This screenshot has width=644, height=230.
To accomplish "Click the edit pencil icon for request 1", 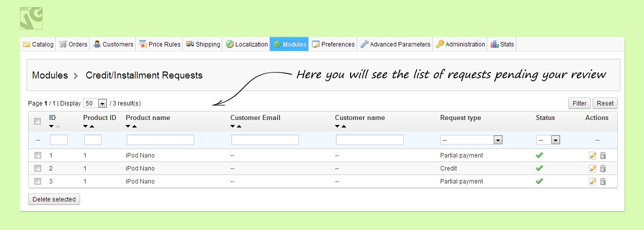I will (x=593, y=155).
